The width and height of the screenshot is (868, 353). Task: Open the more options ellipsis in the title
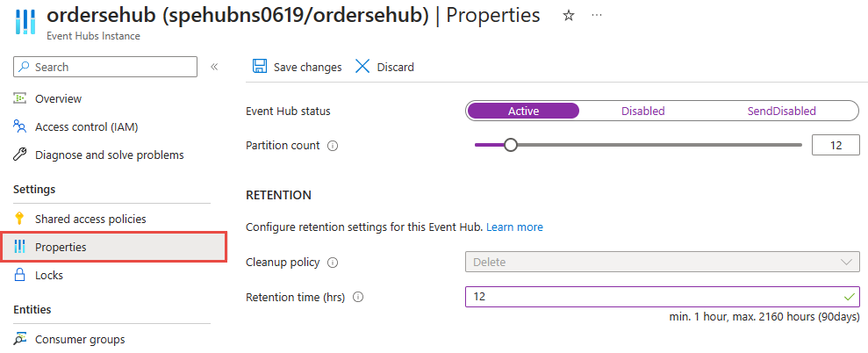click(598, 16)
